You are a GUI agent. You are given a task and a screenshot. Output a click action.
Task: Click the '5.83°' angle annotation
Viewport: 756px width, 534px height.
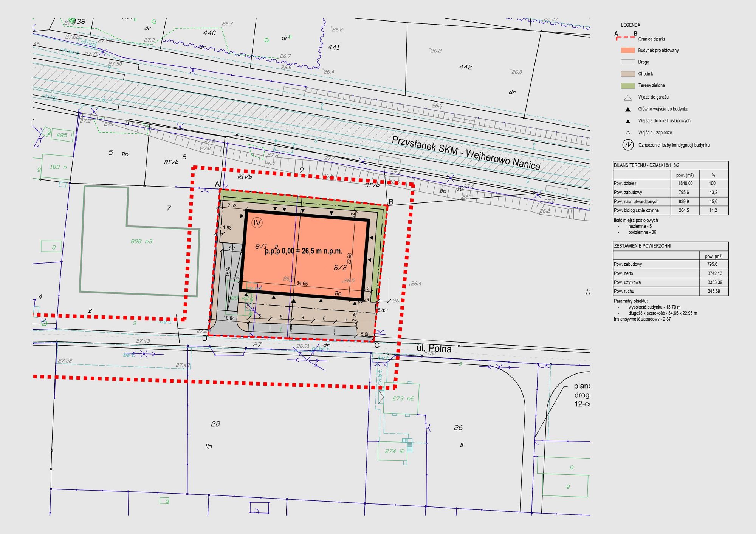383,310
